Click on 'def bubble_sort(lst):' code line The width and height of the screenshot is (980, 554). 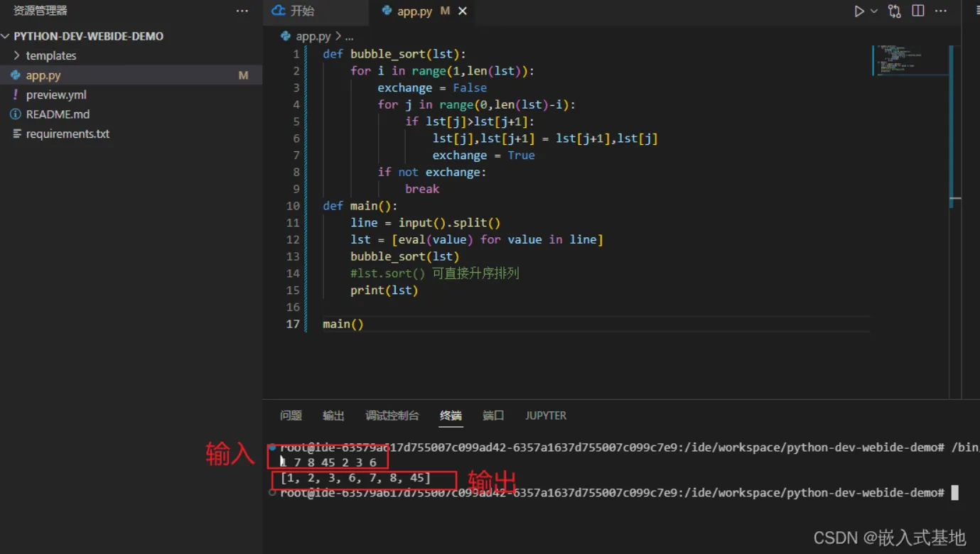pyautogui.click(x=394, y=54)
